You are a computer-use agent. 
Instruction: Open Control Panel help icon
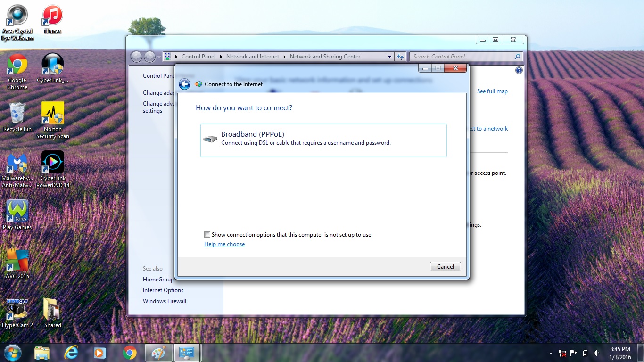(x=519, y=70)
